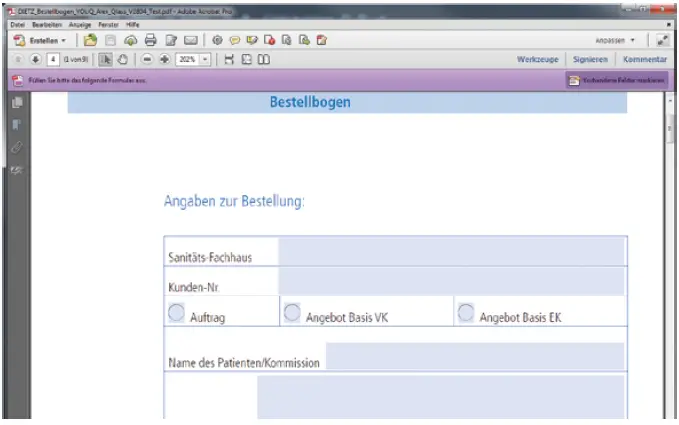Image resolution: width=679 pixels, height=425 pixels.
Task: Click the Name des Patienten/Kommission field
Action: pyautogui.click(x=475, y=356)
